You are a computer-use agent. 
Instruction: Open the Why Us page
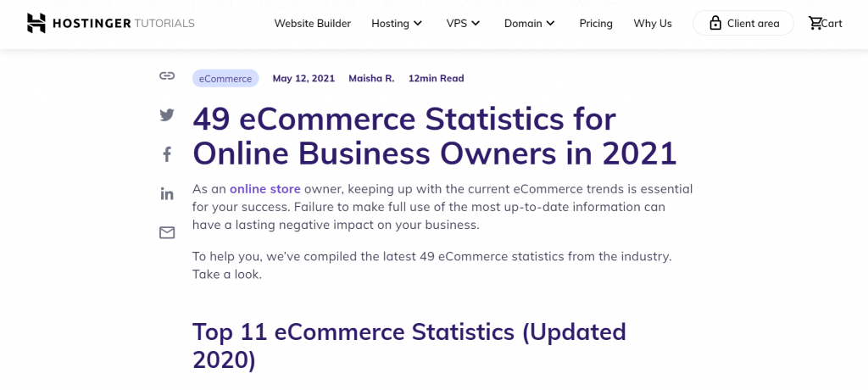click(653, 23)
